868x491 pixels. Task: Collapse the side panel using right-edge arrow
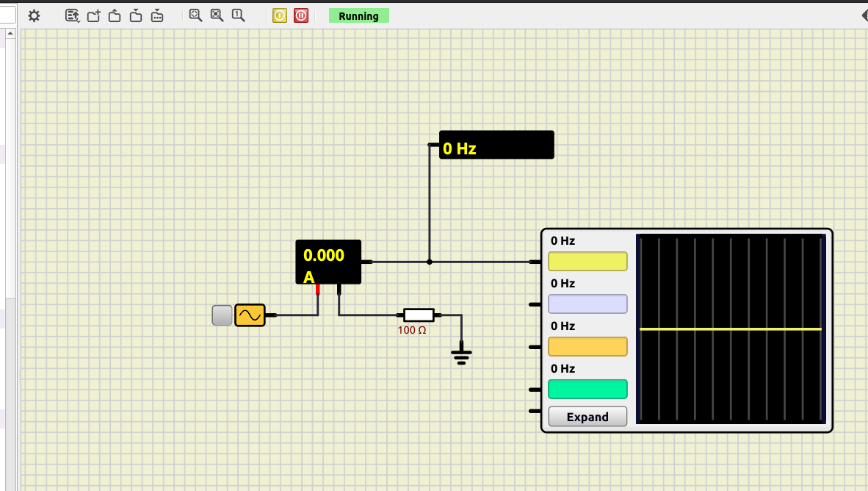[864, 15]
